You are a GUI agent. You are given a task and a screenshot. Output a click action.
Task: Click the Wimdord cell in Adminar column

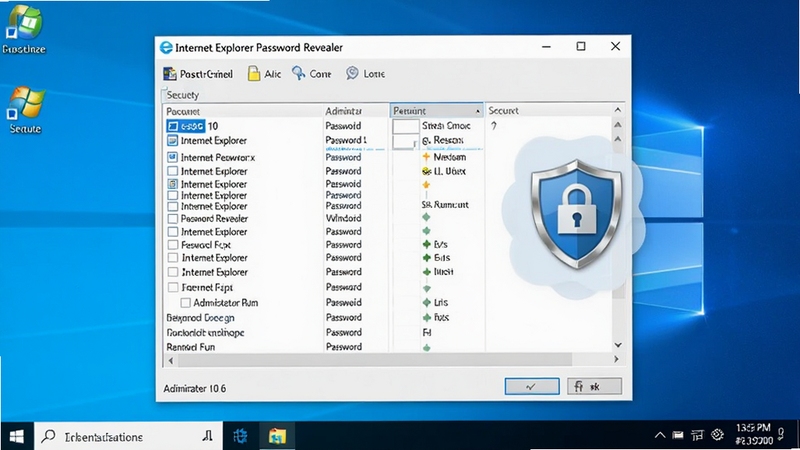tap(343, 218)
